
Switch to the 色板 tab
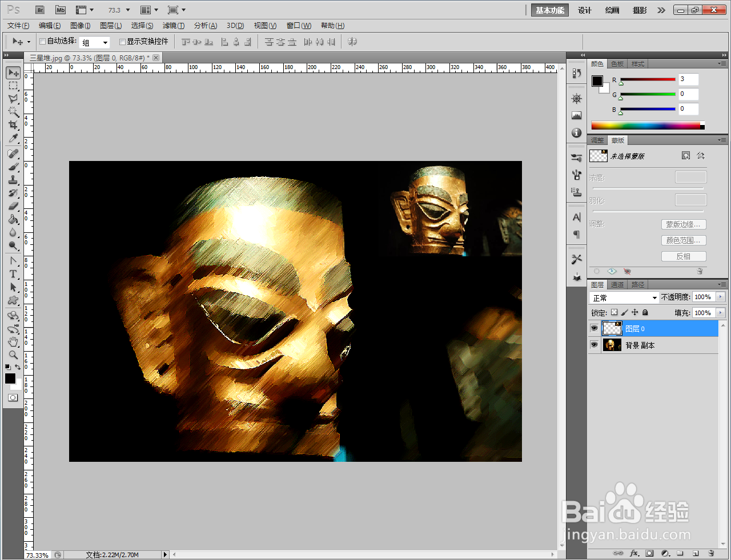coord(617,64)
